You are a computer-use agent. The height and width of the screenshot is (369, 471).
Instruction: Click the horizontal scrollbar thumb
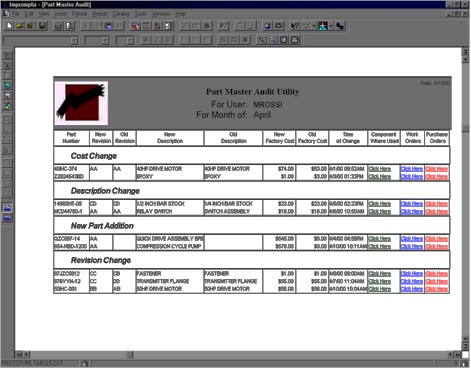pyautogui.click(x=130, y=355)
